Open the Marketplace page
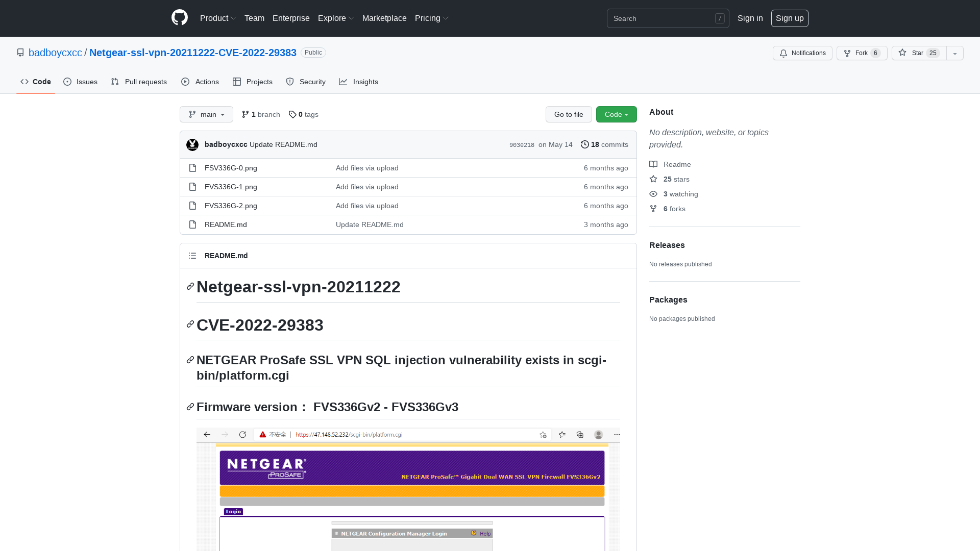The height and width of the screenshot is (551, 980). point(384,18)
